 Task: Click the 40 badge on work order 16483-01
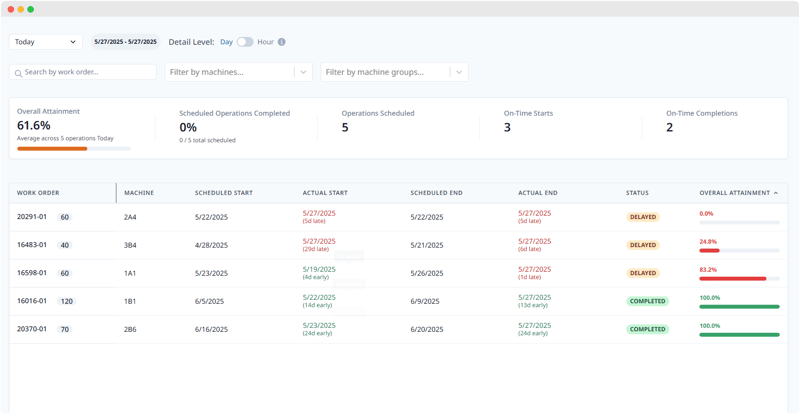point(65,245)
